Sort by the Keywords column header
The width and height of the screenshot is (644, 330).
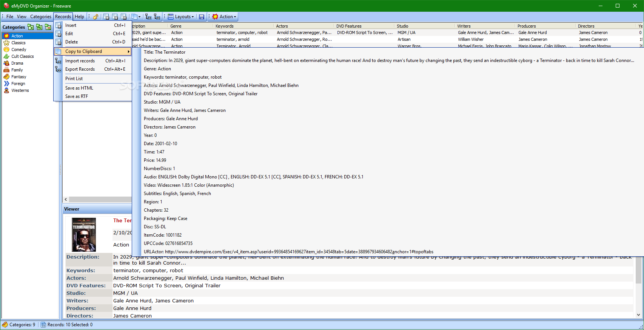(x=243, y=26)
